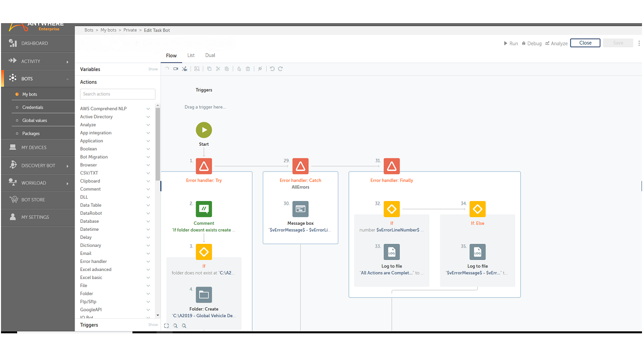Viewport: 644px width, 362px height.
Task: Select the Folder: Create action icon
Action: (x=204, y=295)
